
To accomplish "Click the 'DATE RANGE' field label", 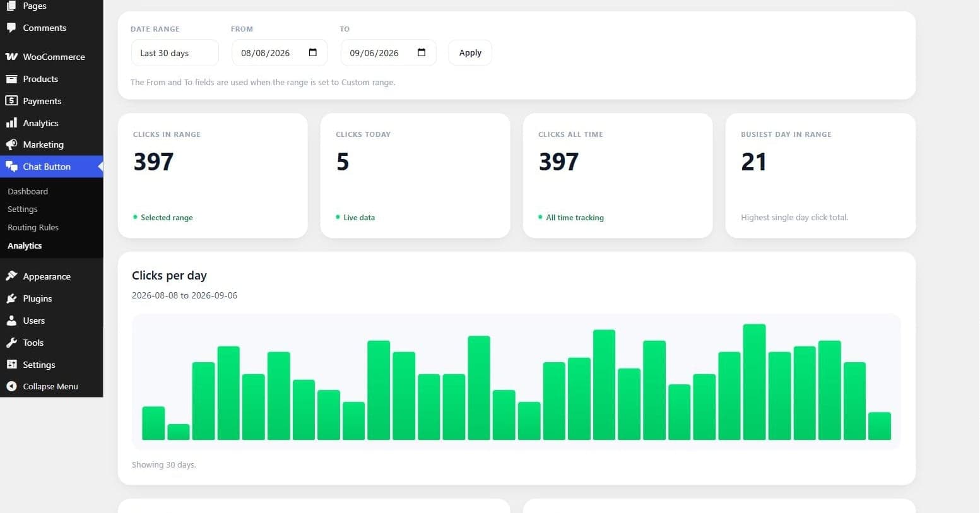I will 155,29.
